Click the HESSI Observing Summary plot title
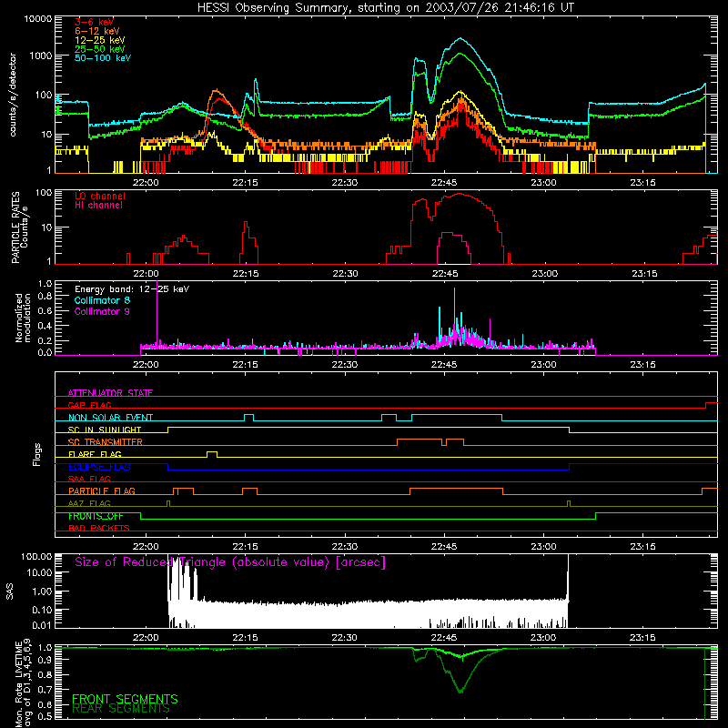 pyautogui.click(x=386, y=7)
